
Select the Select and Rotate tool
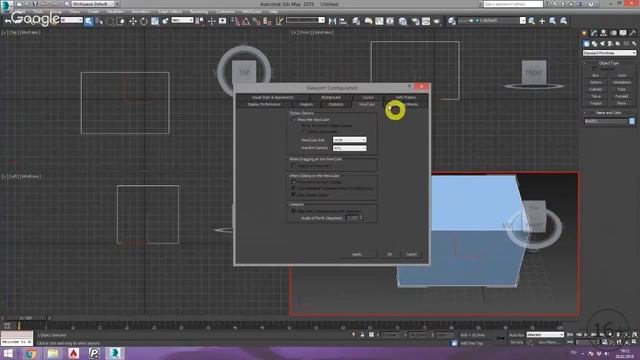coord(144,21)
